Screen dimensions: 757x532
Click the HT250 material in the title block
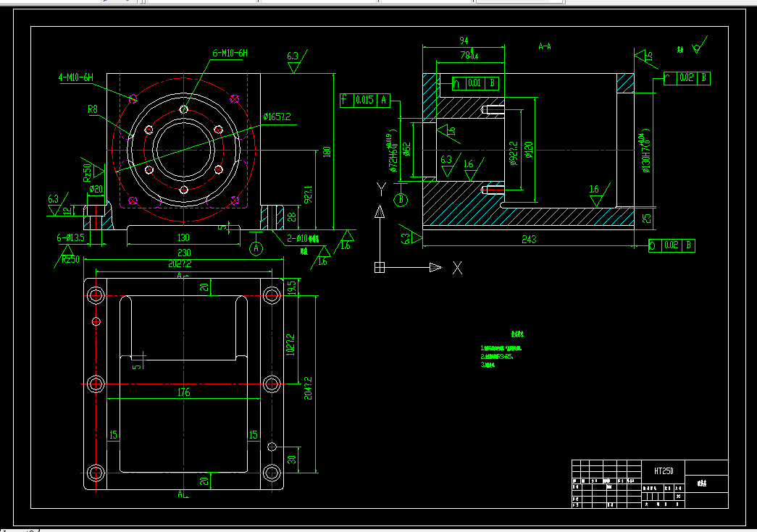[x=664, y=471]
